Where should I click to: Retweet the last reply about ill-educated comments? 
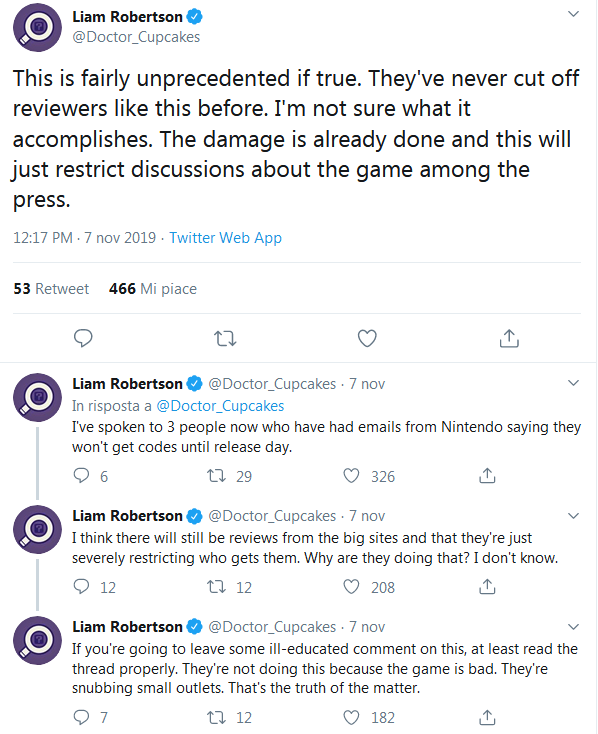pyautogui.click(x=216, y=717)
